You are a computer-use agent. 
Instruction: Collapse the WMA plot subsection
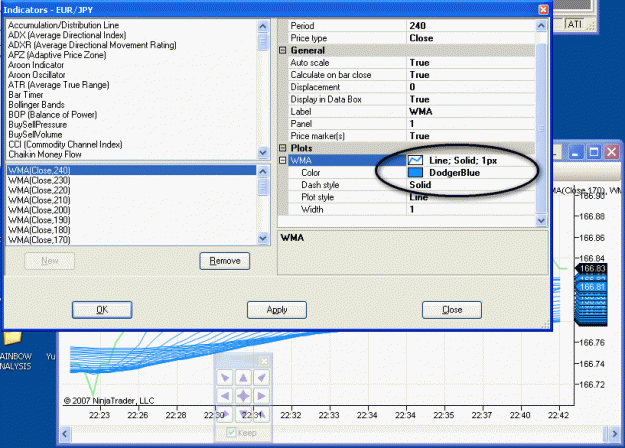[x=283, y=160]
